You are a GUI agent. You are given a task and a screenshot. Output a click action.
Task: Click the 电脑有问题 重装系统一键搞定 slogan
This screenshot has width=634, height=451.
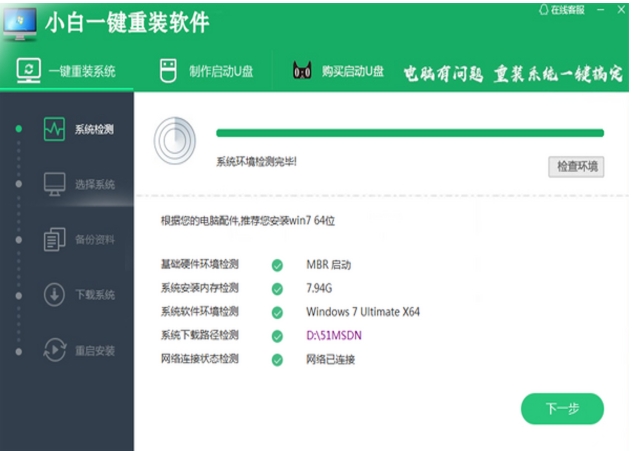513,74
